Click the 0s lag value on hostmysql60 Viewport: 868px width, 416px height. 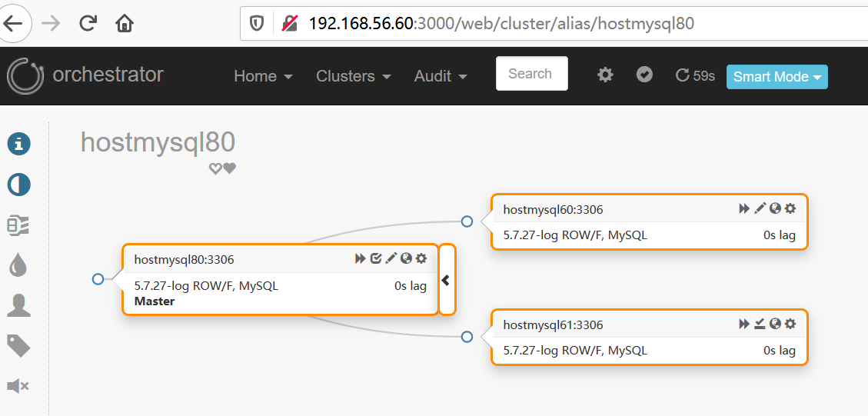click(780, 235)
